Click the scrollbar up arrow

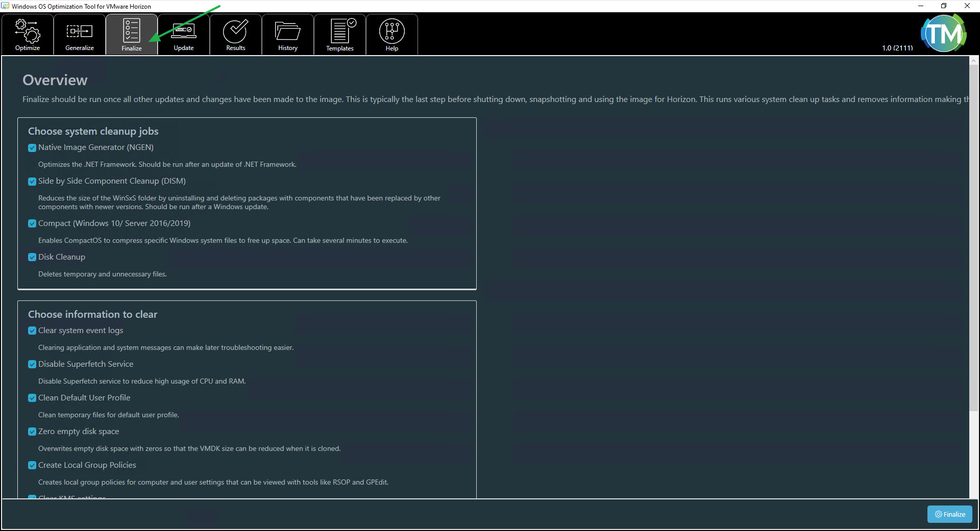974,60
